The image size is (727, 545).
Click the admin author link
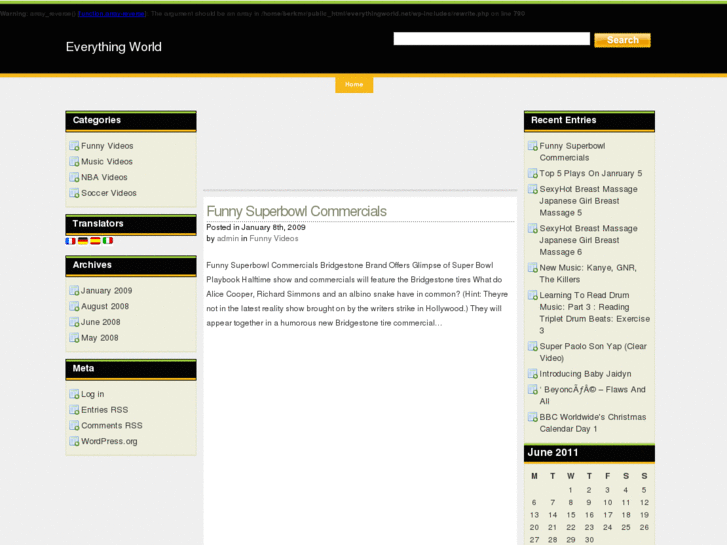point(228,239)
